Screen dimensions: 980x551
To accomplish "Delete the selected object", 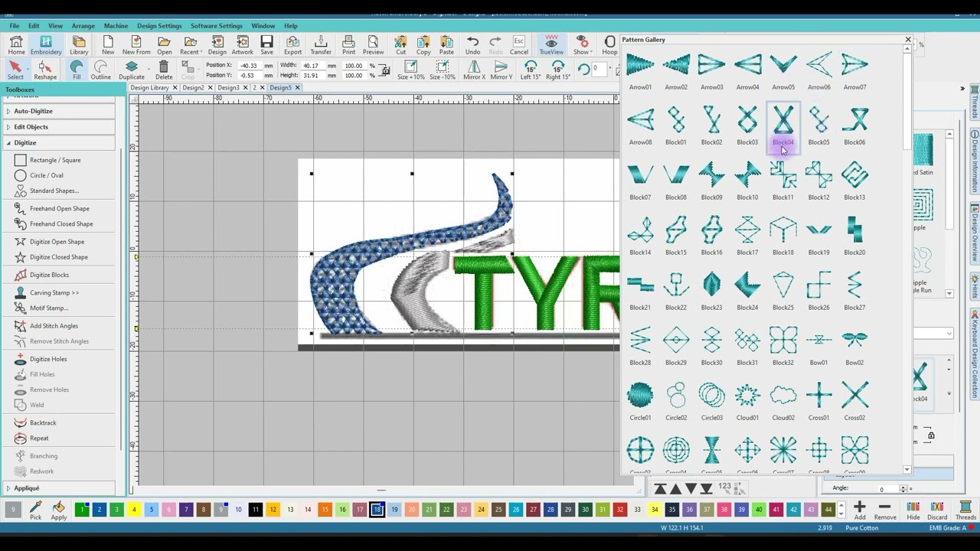I will point(164,70).
